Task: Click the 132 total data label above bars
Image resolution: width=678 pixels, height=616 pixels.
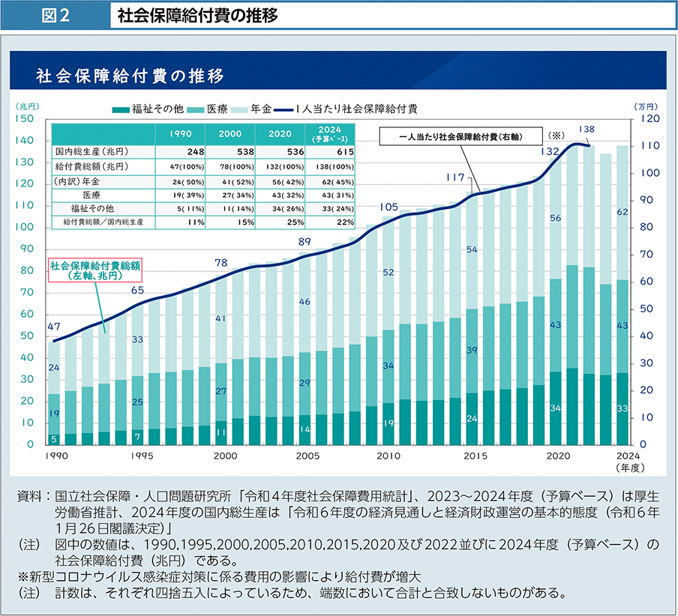Action: coord(550,151)
